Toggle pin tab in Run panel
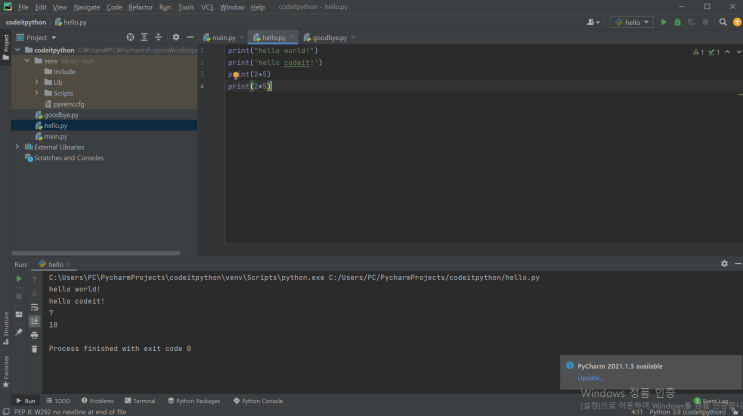This screenshot has width=743, height=416. click(18, 332)
